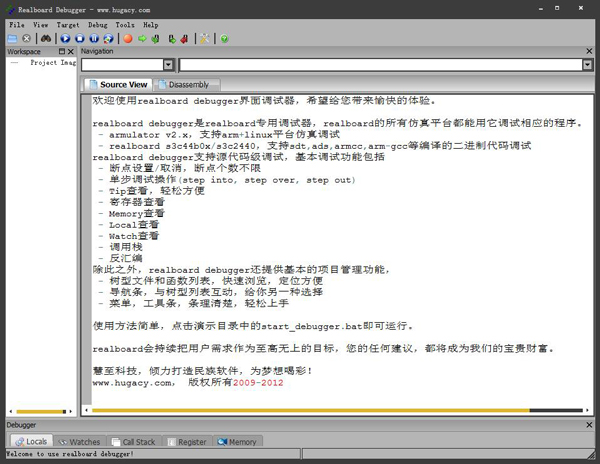
Task: Click the binoculars find icon
Action: click(x=46, y=39)
